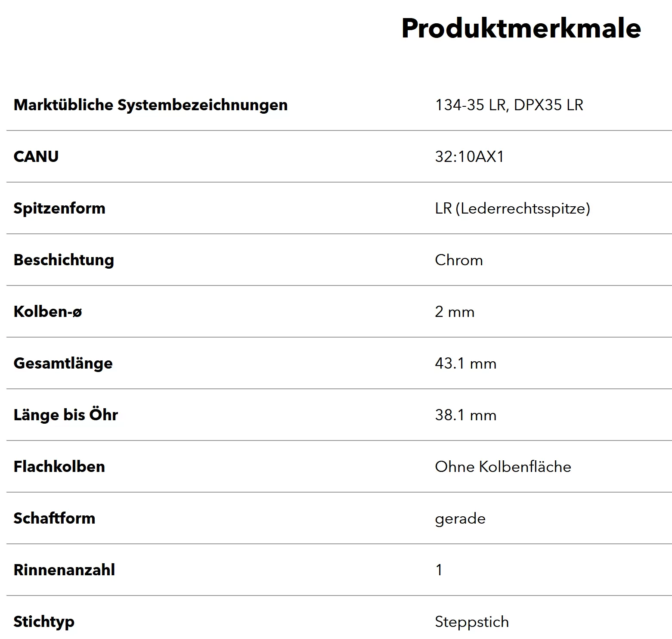Click the 43.1 mm value
This screenshot has height=639, width=672.
(465, 363)
